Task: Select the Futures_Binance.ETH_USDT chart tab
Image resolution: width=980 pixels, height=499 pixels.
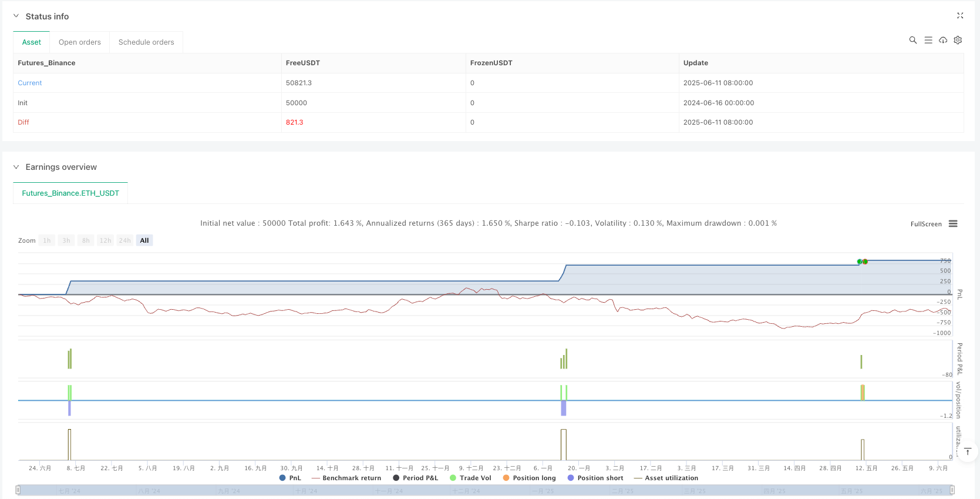Action: click(x=70, y=193)
